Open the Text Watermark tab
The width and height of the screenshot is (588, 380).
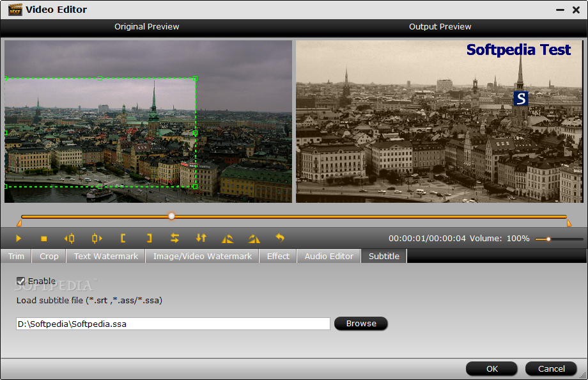[105, 256]
